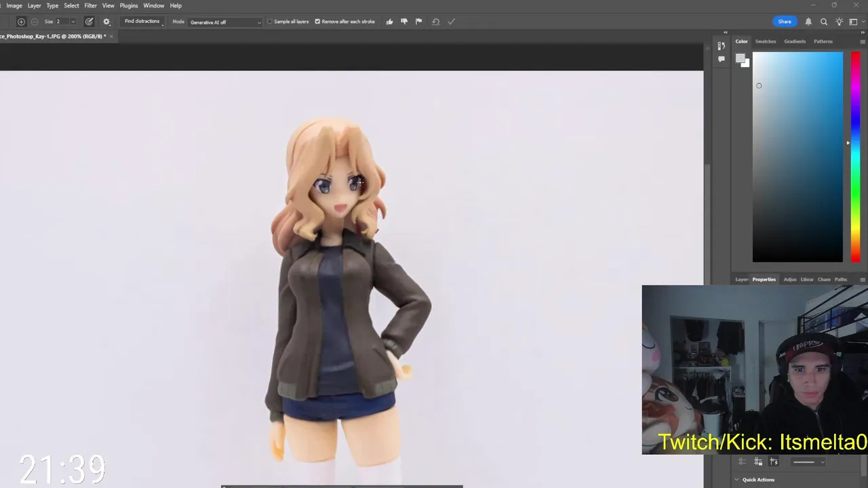Click the reset undo arrow icon
The width and height of the screenshot is (868, 488).
tap(435, 22)
